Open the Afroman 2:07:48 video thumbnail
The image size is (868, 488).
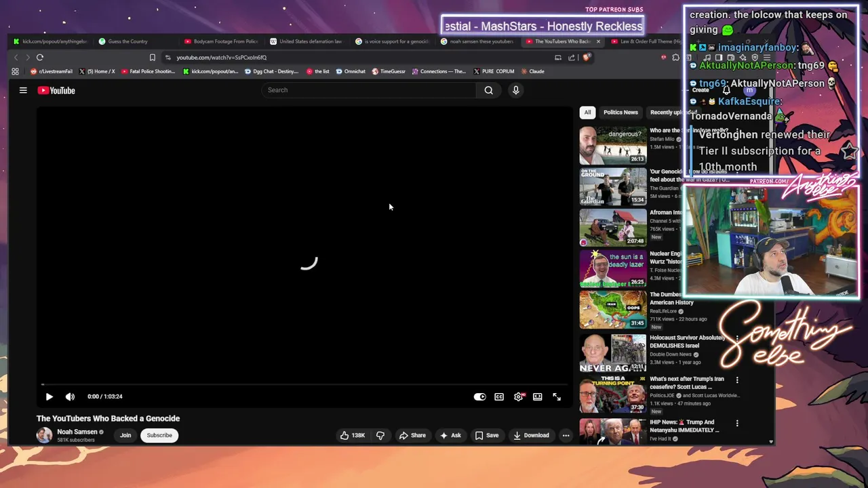[x=613, y=227]
